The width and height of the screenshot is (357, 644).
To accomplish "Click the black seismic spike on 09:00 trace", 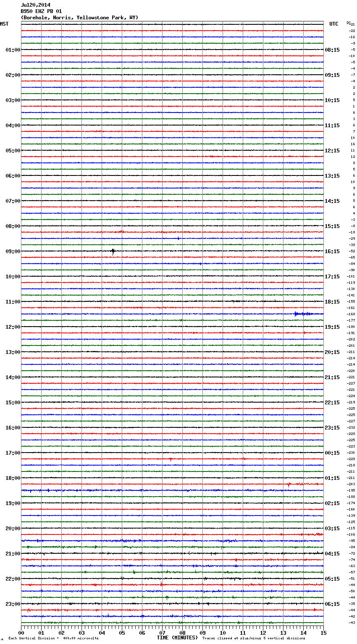I will (x=113, y=251).
